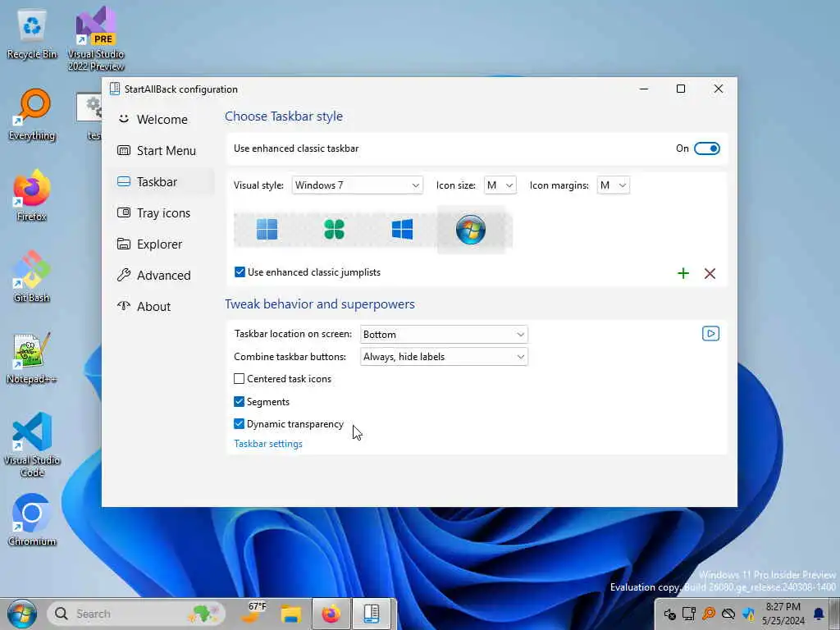Select the Visual Studio Code desktop icon
The image size is (840, 630).
pos(32,445)
